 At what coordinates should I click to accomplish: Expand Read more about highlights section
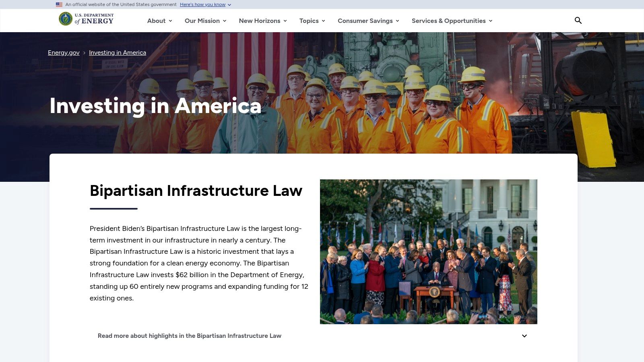point(190,336)
